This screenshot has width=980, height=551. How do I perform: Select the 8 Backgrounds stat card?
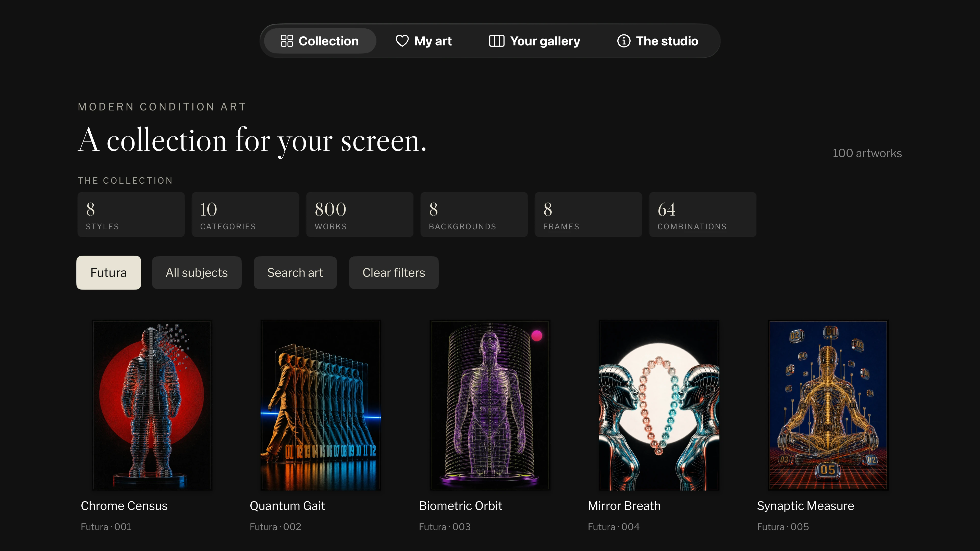(474, 215)
